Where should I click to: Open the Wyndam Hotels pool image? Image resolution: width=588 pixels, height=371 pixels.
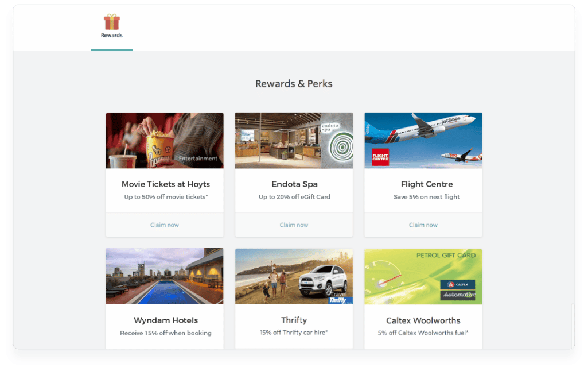(165, 276)
